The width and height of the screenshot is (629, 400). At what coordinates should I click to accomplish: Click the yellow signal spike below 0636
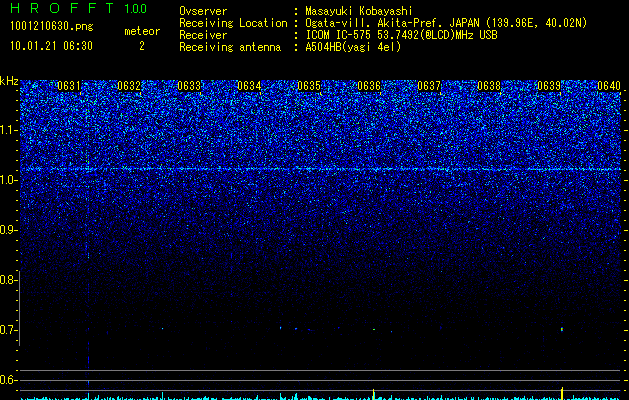374,394
